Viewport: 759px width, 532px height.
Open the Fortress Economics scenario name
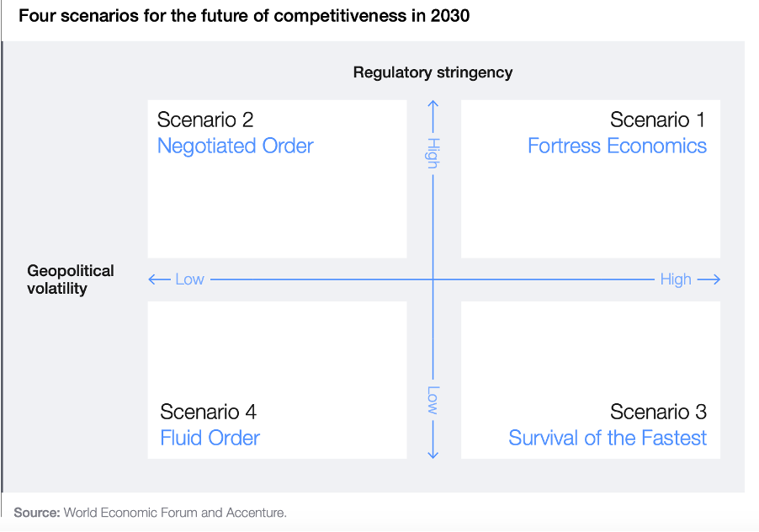617,146
